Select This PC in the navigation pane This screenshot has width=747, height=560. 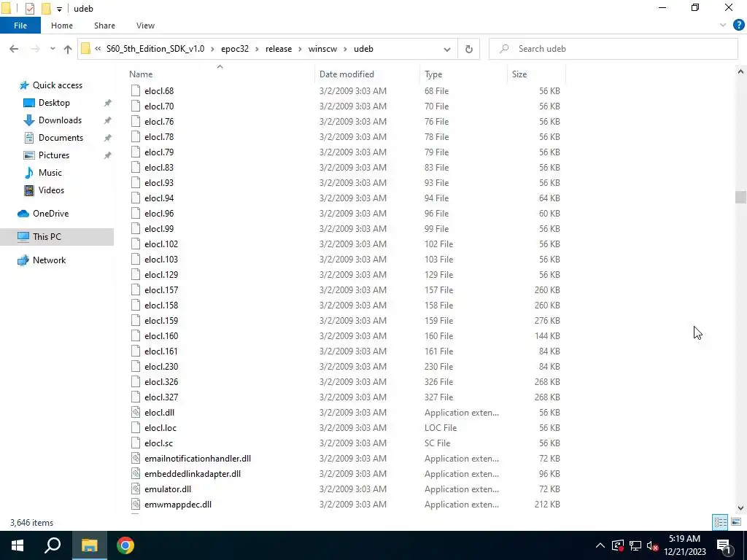click(x=47, y=237)
